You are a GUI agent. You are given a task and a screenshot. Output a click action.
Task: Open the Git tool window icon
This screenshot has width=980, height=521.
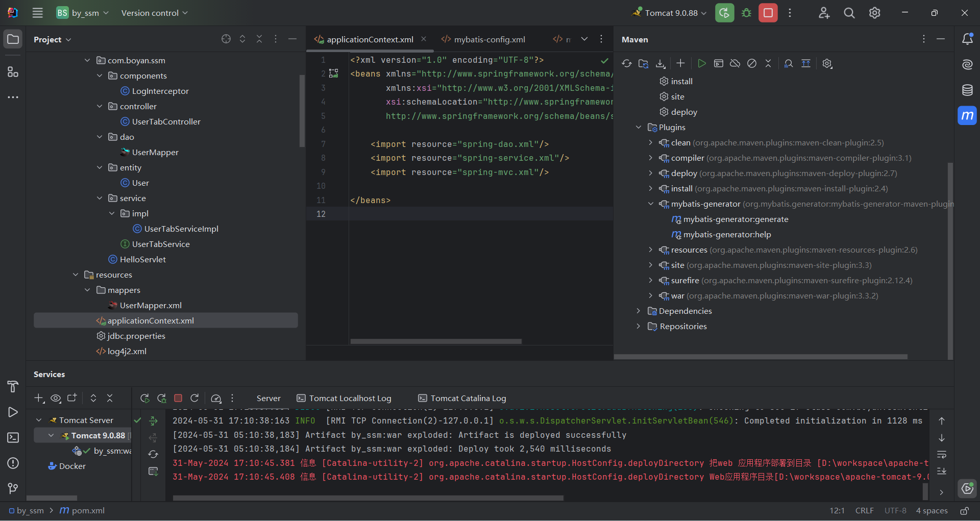click(13, 488)
